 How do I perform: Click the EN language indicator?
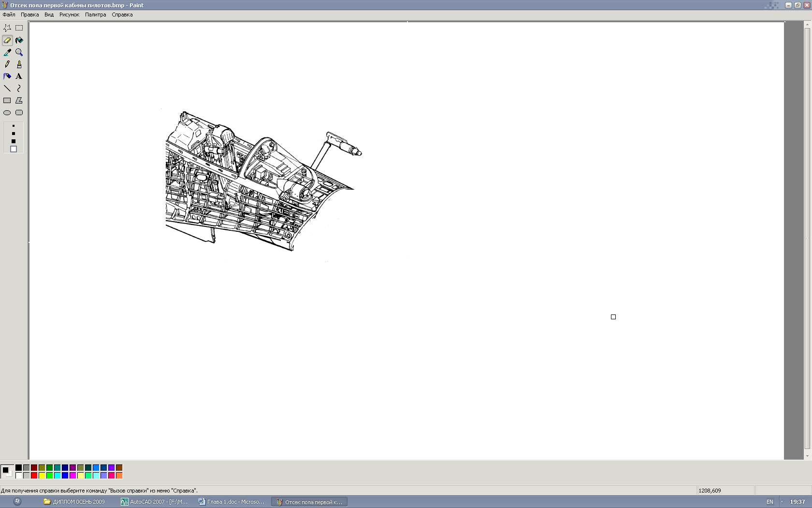tap(770, 502)
